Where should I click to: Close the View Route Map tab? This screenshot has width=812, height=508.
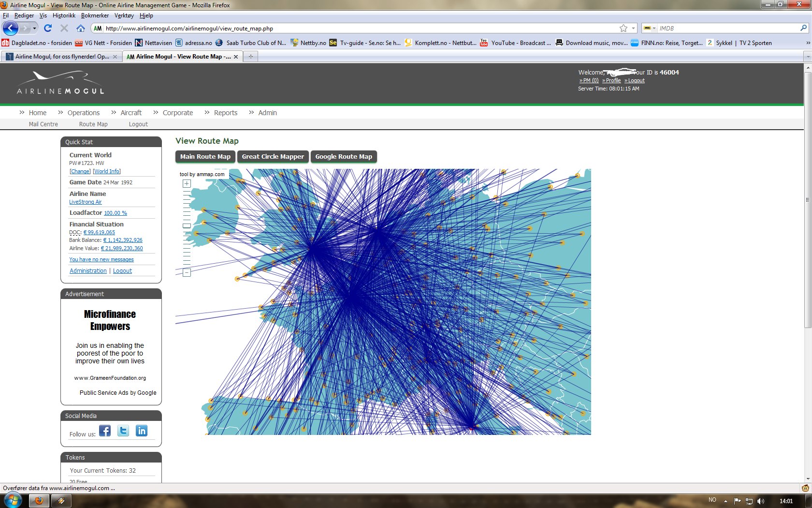(x=236, y=57)
